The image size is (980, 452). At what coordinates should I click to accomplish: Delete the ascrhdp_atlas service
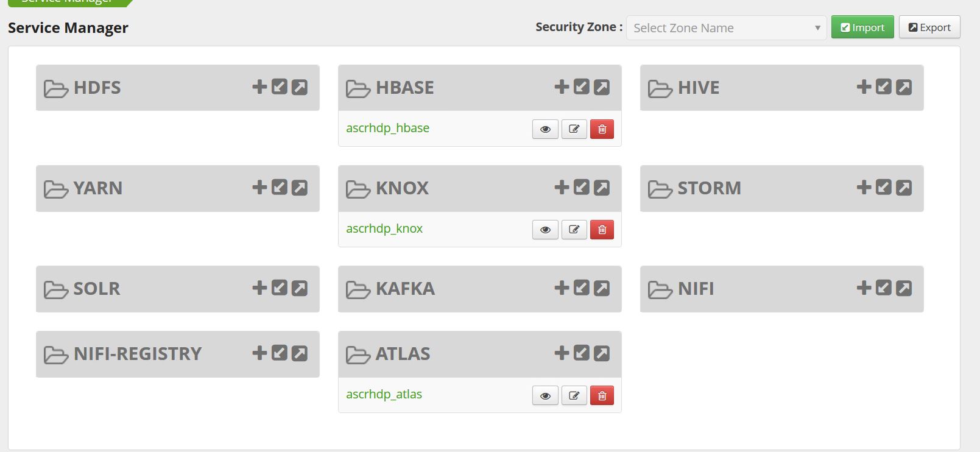tap(602, 395)
